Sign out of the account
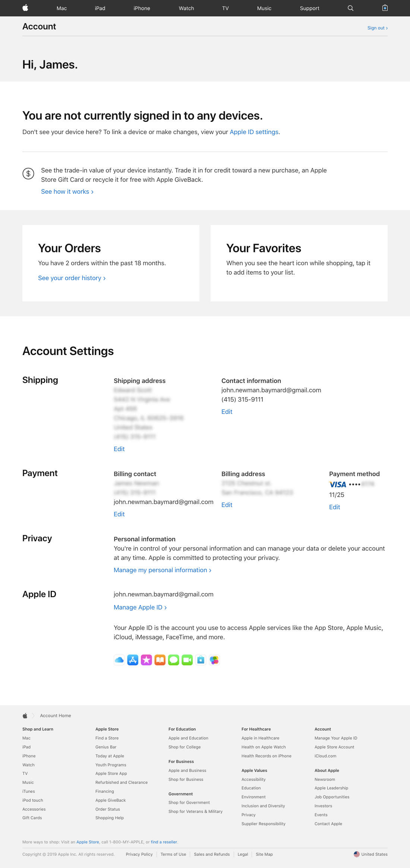This screenshot has width=410, height=868. coord(377,28)
